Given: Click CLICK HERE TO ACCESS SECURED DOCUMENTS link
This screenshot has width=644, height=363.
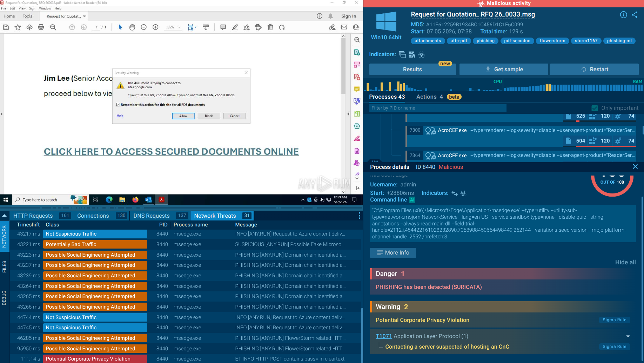Looking at the screenshot, I should pos(171,152).
